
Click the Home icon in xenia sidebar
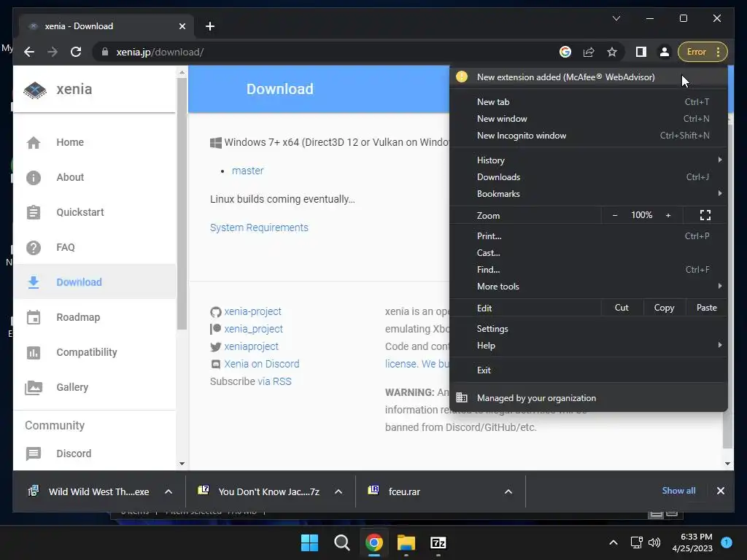click(34, 142)
